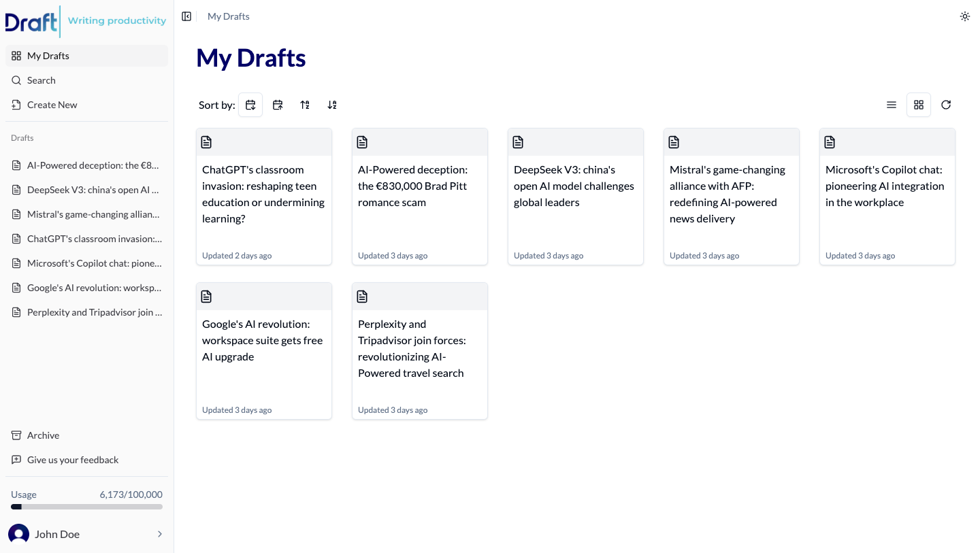Screen dimensions: 980x553
Task: Toggle the light theme sun icon
Action: pyautogui.click(x=964, y=16)
